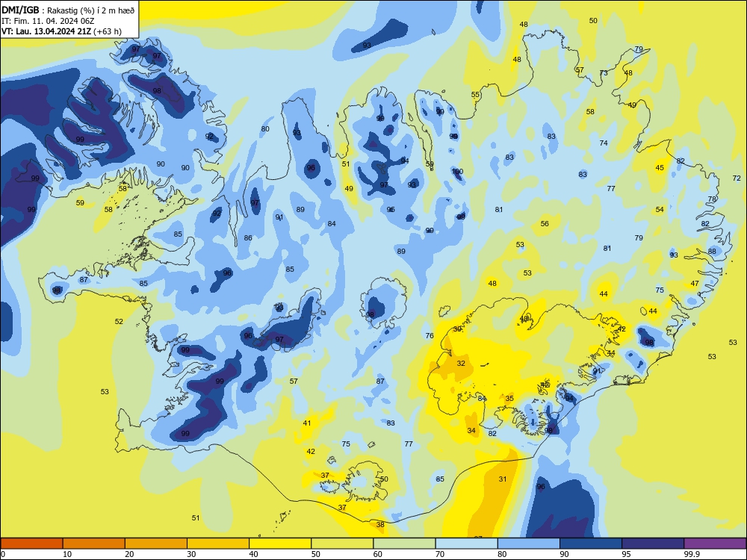This screenshot has height=560, width=747.
Task: Select the gold 30–40 legend swatch
Action: click(x=218, y=544)
